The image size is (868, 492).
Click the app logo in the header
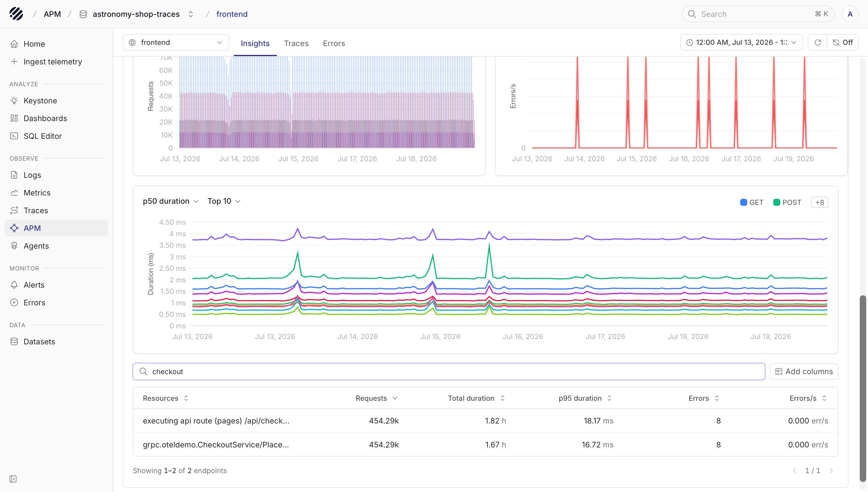(16, 14)
